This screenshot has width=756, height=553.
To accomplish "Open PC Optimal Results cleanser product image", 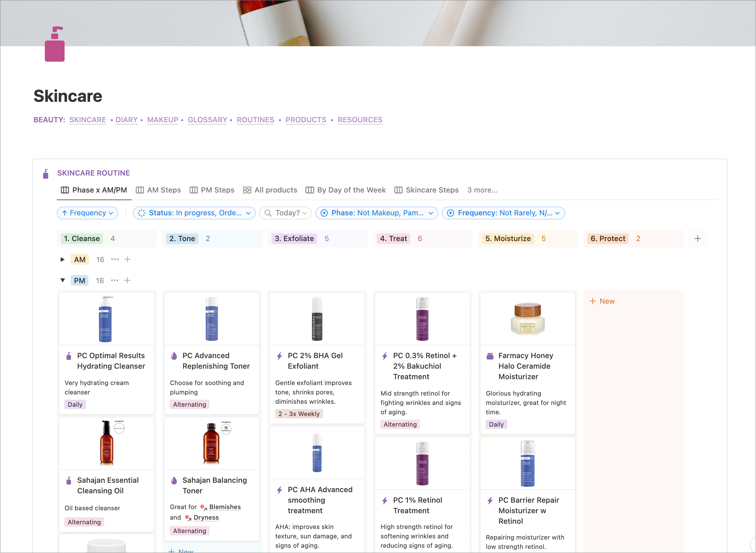I will (106, 319).
